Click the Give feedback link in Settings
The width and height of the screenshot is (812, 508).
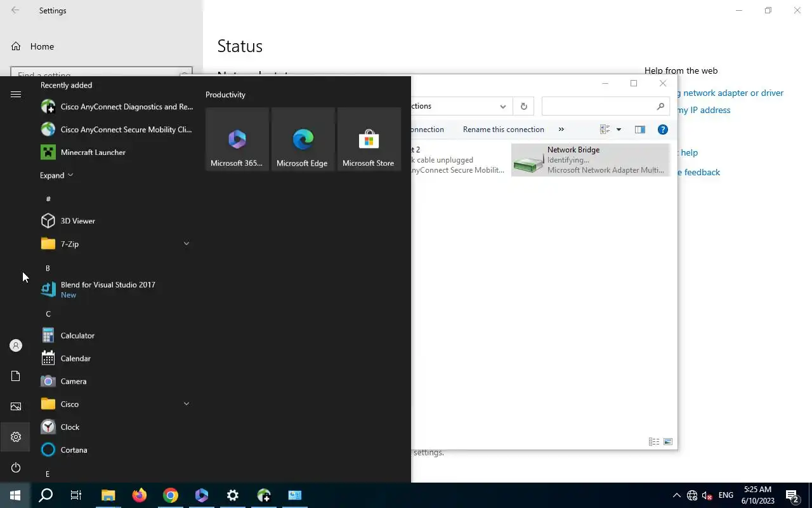point(698,172)
